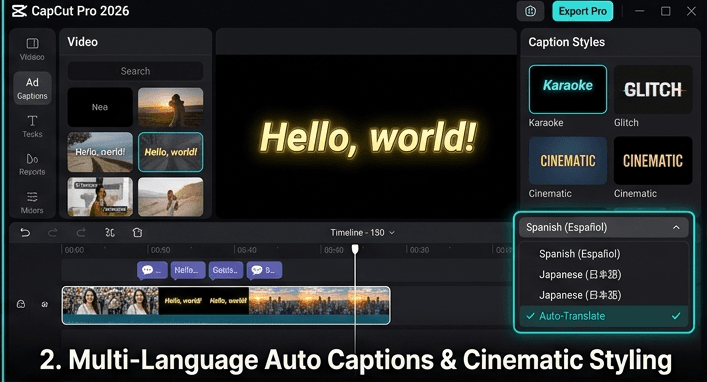707x382 pixels.
Task: Click the Caption Styles panel title
Action: coord(566,42)
